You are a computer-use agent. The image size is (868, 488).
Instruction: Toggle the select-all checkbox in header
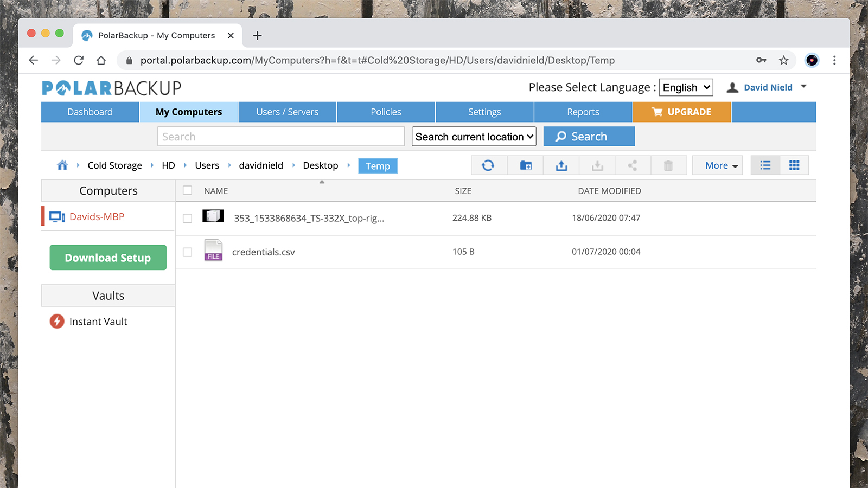click(188, 190)
